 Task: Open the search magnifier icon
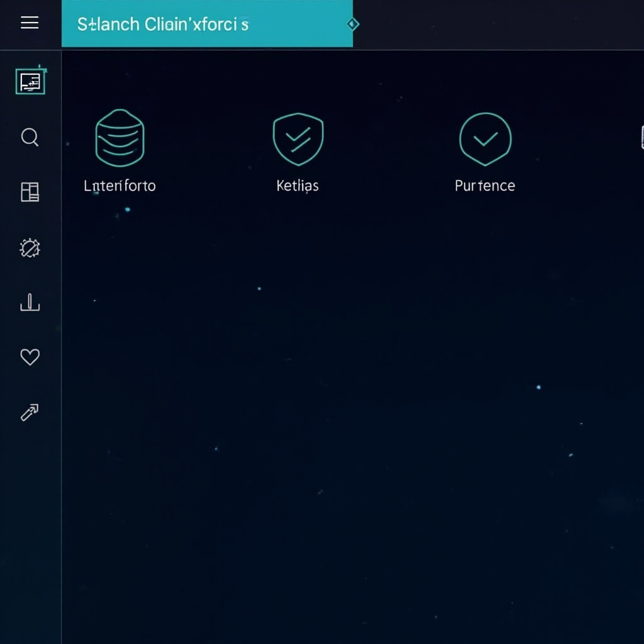point(30,137)
